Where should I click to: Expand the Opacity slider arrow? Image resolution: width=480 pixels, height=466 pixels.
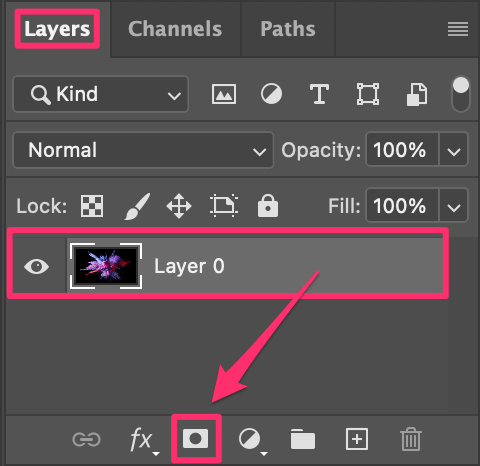coord(454,150)
